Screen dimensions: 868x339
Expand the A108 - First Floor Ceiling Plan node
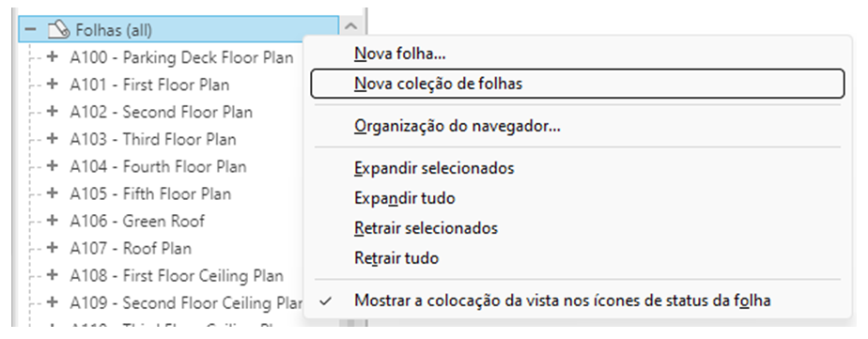52,275
